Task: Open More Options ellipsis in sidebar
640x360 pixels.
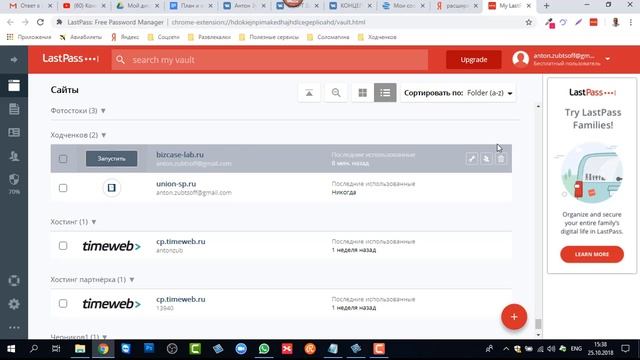Action: (14, 327)
